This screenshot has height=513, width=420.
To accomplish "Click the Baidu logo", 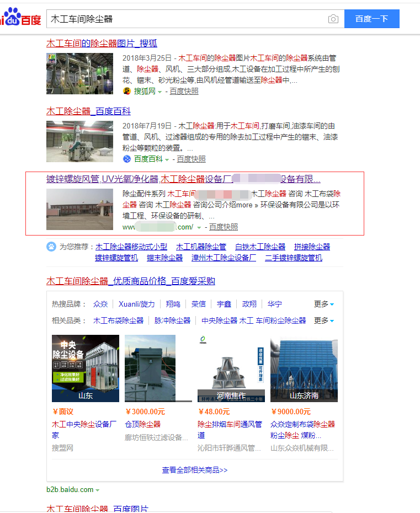I will (x=20, y=17).
